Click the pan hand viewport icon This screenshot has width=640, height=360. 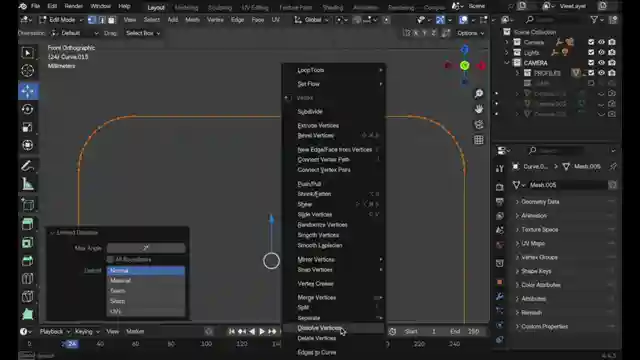[x=479, y=109]
